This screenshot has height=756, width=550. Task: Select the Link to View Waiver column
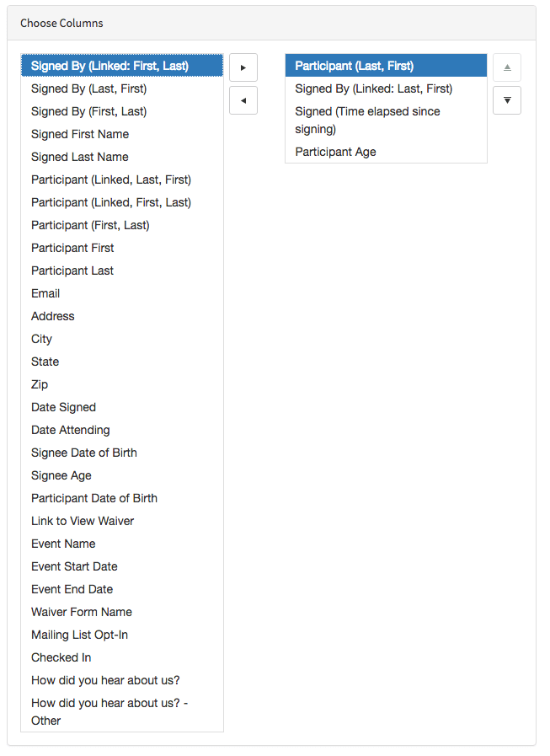tap(82, 521)
